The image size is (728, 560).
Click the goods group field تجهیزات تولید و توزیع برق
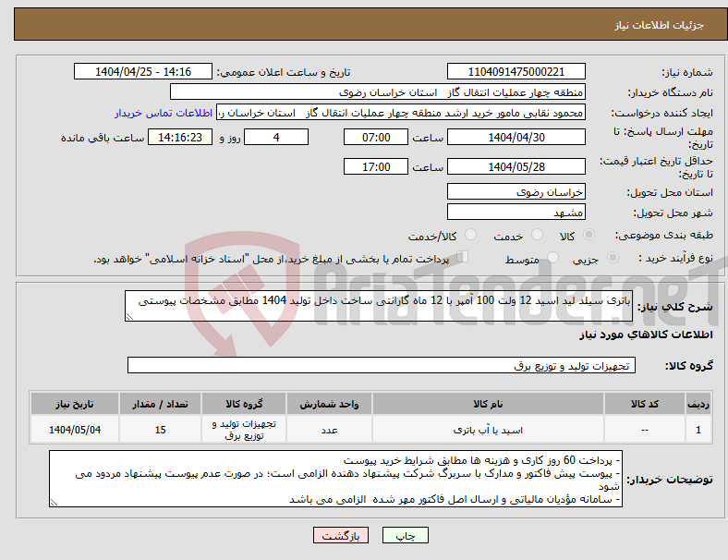(382, 365)
